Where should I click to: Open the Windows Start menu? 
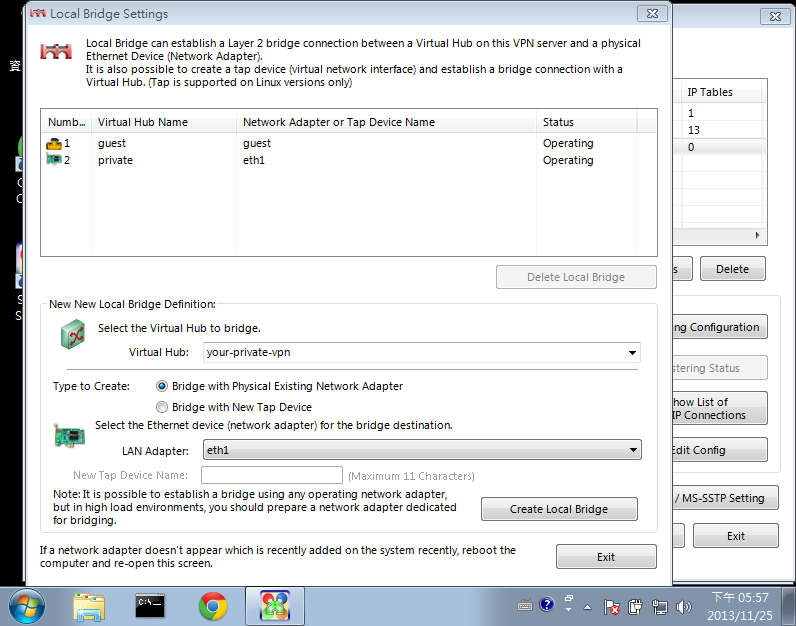coord(26,606)
